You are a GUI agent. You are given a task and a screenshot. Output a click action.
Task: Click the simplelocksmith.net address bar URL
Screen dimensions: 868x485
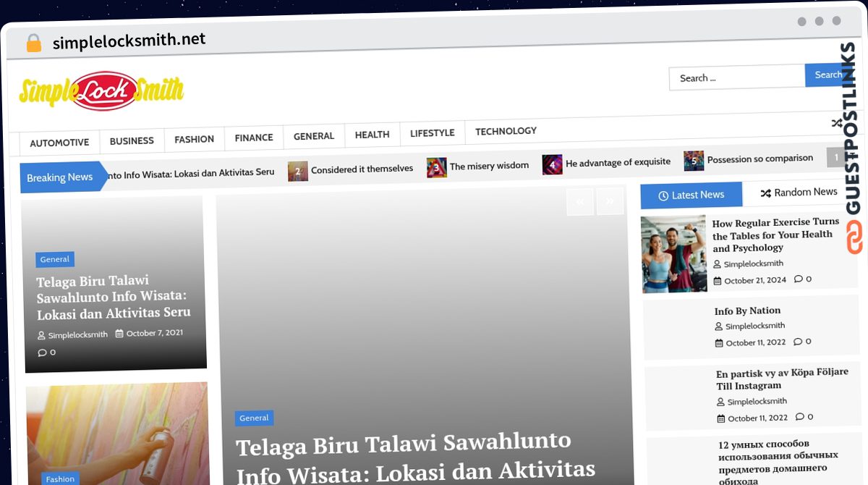pyautogui.click(x=129, y=41)
